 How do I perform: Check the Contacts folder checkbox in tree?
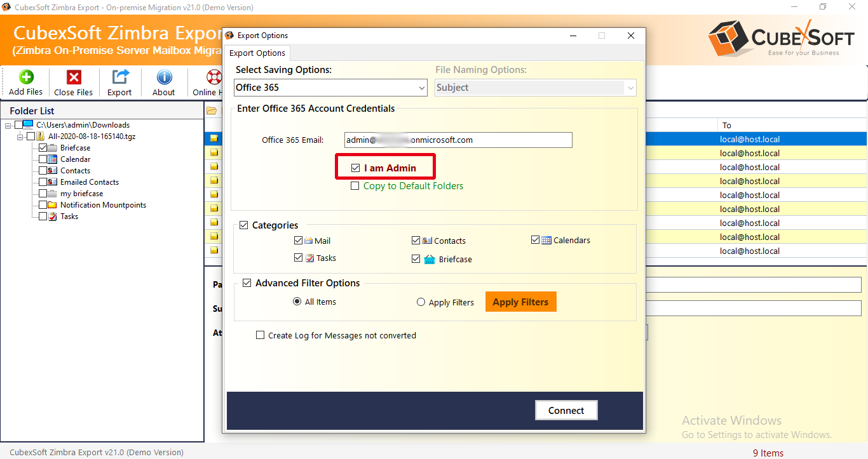point(43,171)
